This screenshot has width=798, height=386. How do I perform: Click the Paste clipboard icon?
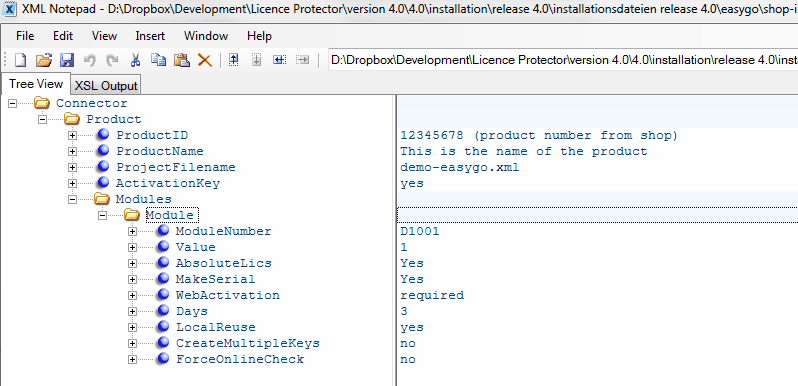[182, 60]
